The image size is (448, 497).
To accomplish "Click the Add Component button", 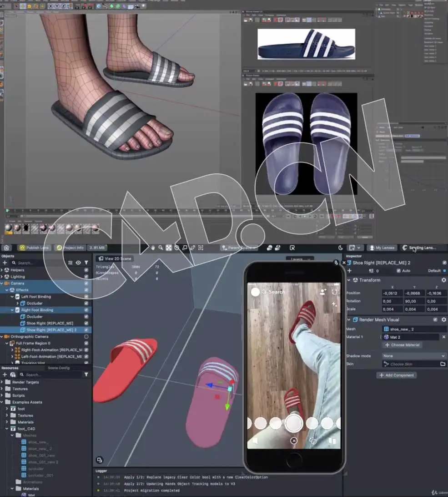I will [396, 375].
